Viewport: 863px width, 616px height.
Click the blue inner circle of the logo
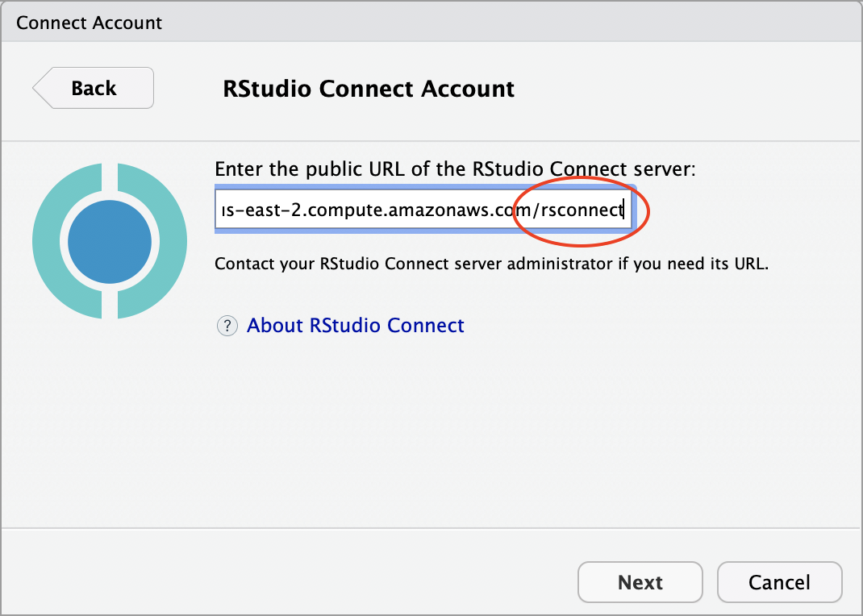[x=110, y=241]
